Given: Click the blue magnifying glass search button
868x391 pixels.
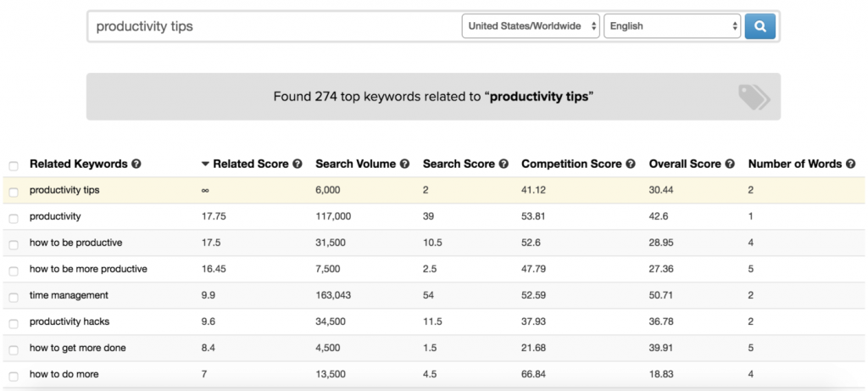Looking at the screenshot, I should pyautogui.click(x=759, y=26).
